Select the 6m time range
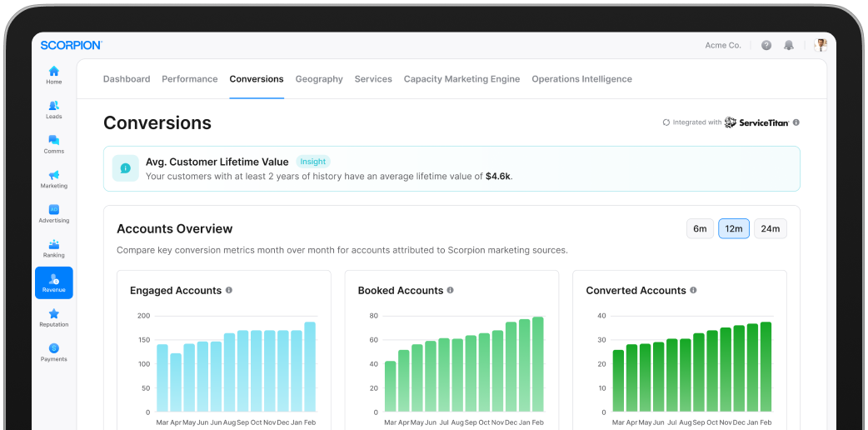Screen dimensions: 868x430 (x=700, y=229)
